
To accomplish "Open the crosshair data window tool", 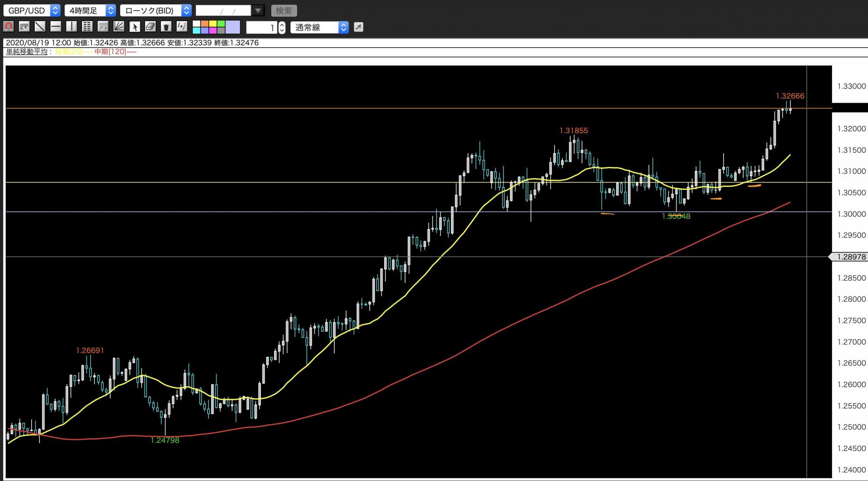I will pos(24,27).
